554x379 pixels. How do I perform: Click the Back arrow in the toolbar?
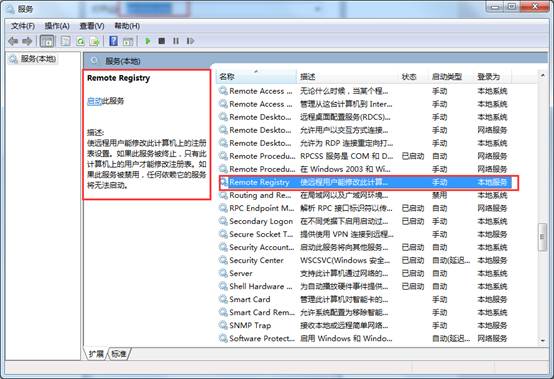pyautogui.click(x=13, y=41)
